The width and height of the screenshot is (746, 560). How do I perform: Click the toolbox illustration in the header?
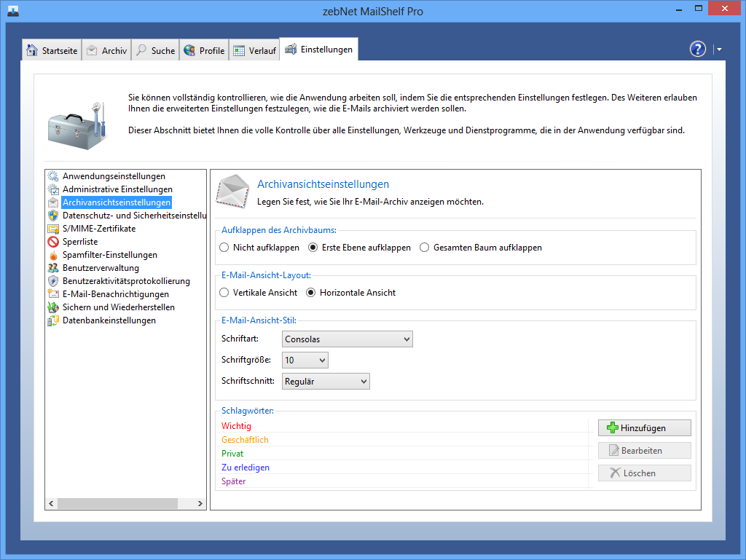(77, 126)
